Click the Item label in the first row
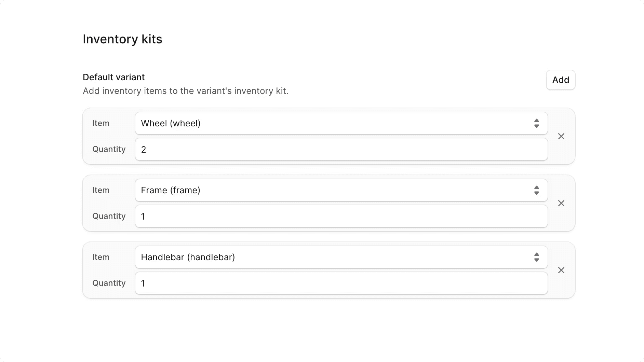The image size is (644, 362). point(100,123)
